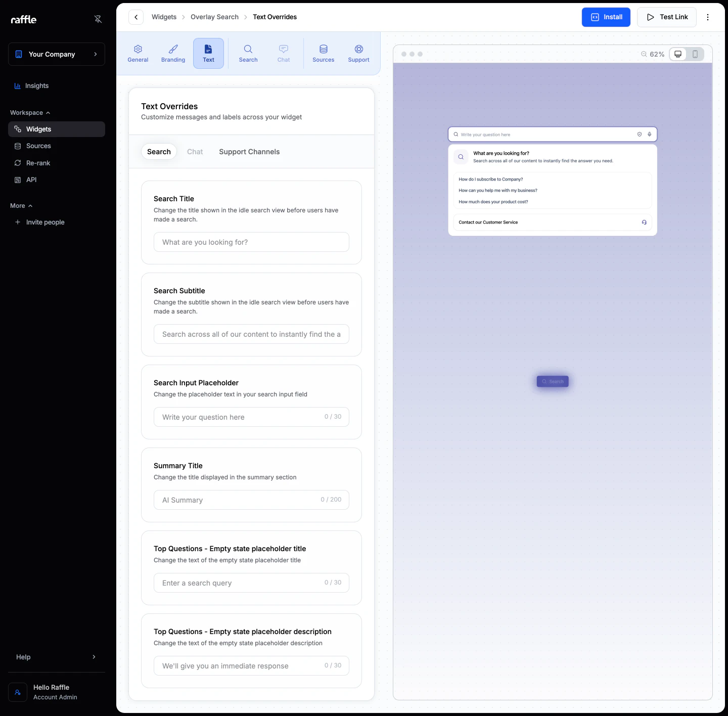The width and height of the screenshot is (728, 716).
Task: Switch preview to desktop view
Action: point(678,54)
